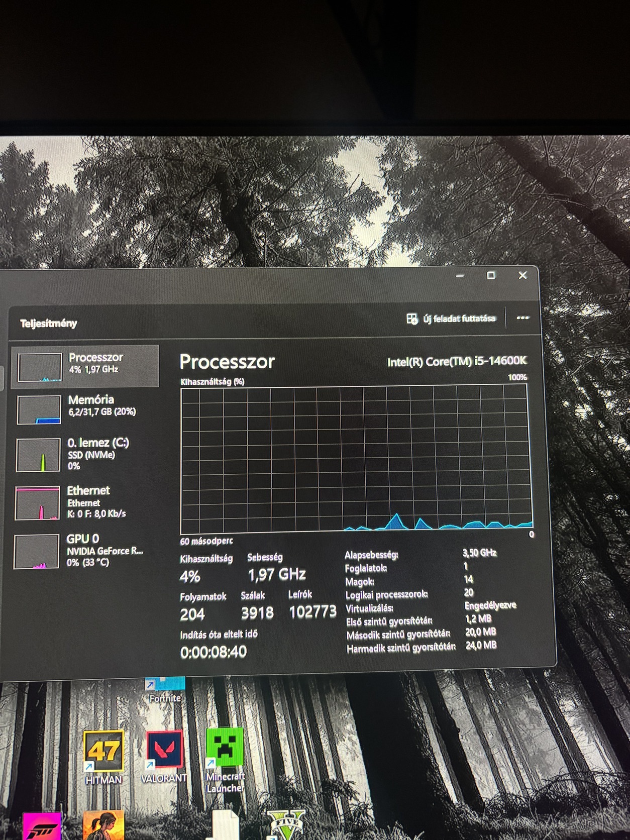
Task: Click the disk mini graph thumbnail
Action: 38,455
